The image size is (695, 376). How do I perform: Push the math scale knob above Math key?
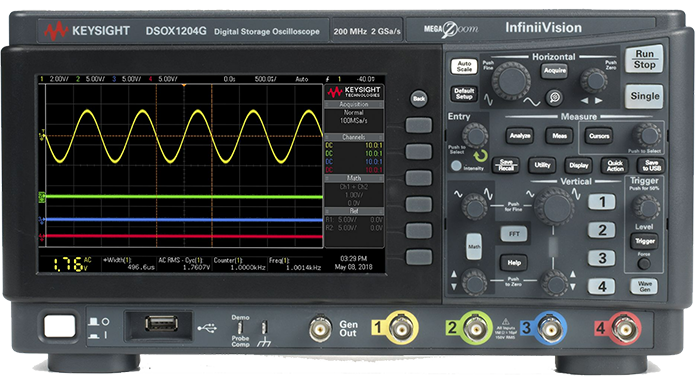tap(474, 207)
